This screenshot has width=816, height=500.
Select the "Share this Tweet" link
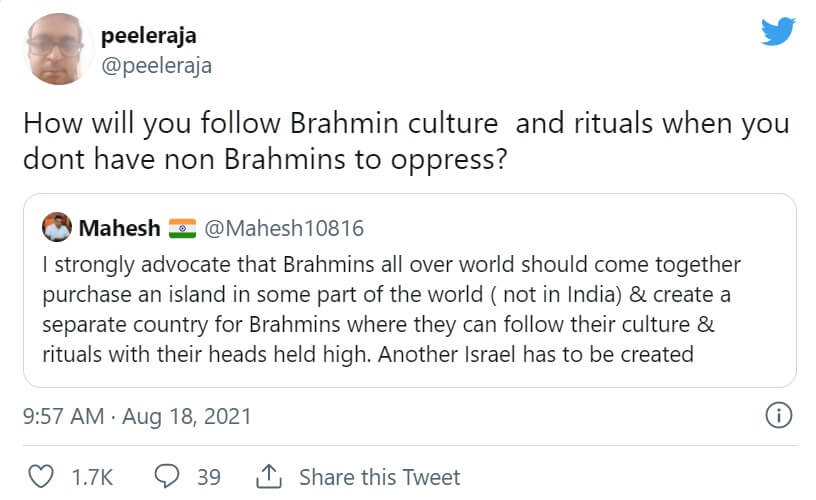tap(379, 477)
